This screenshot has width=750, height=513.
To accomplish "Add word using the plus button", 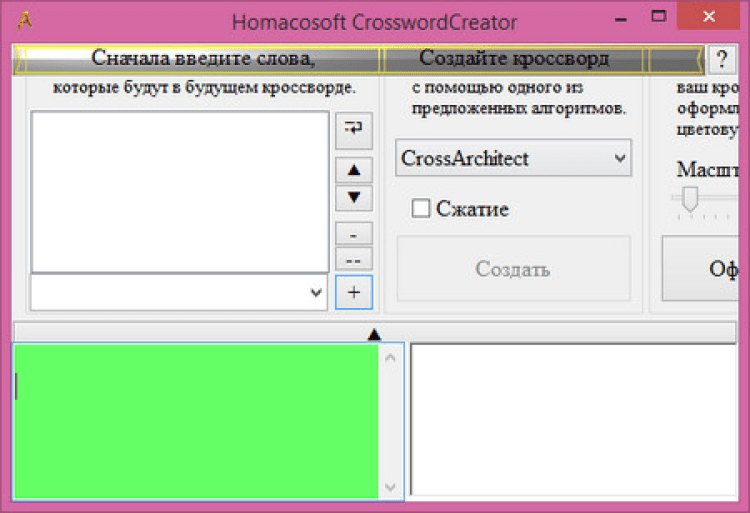I will 354,292.
